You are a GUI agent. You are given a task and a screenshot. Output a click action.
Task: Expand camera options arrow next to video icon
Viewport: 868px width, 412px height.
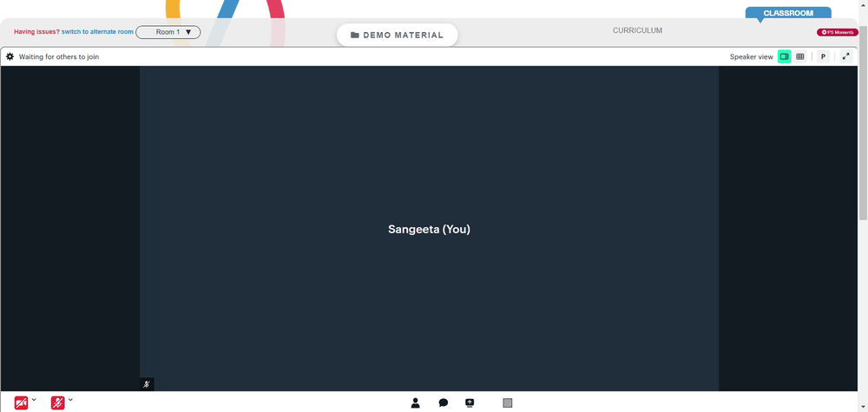[x=34, y=399]
